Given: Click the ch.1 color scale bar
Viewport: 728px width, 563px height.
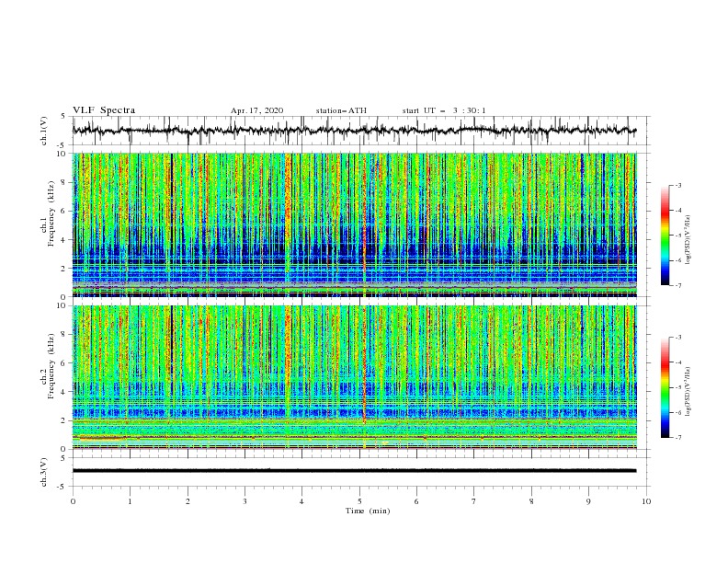Looking at the screenshot, I should (665, 236).
